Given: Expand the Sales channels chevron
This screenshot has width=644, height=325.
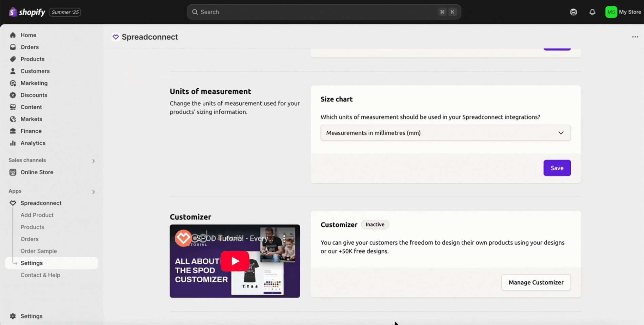Looking at the screenshot, I should click(94, 161).
